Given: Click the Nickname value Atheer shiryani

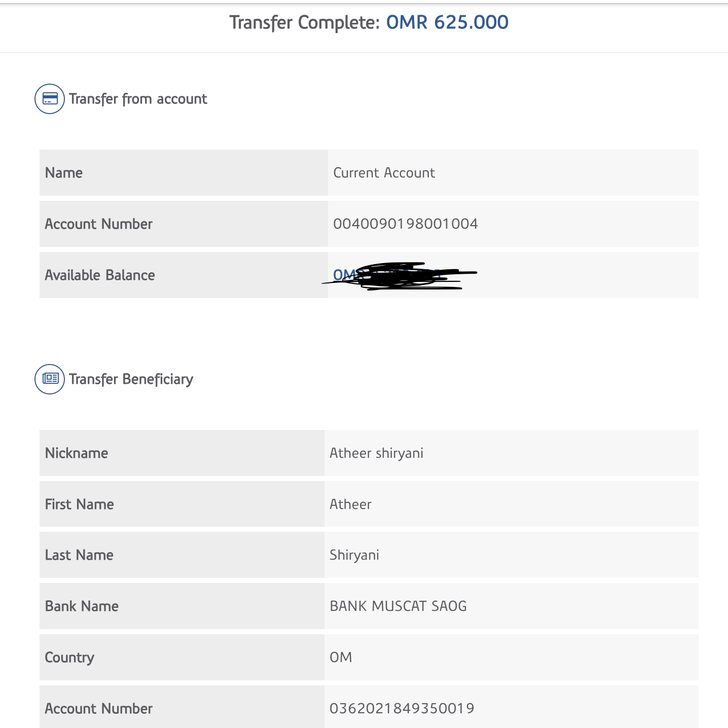Looking at the screenshot, I should point(376,453).
